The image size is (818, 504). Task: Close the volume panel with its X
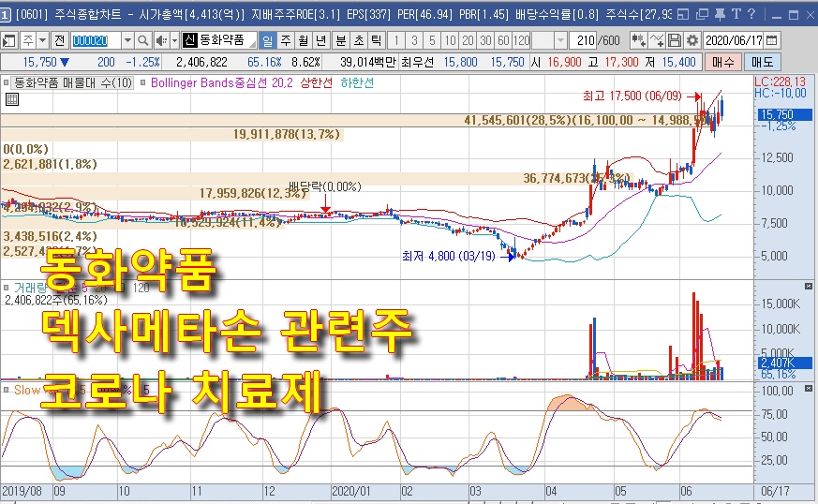pyautogui.click(x=808, y=286)
